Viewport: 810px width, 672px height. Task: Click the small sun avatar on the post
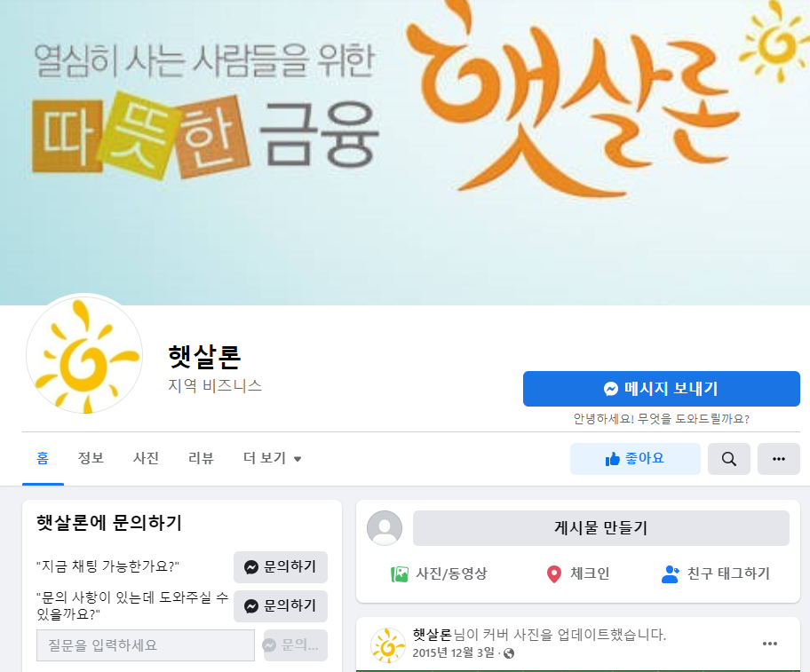388,644
